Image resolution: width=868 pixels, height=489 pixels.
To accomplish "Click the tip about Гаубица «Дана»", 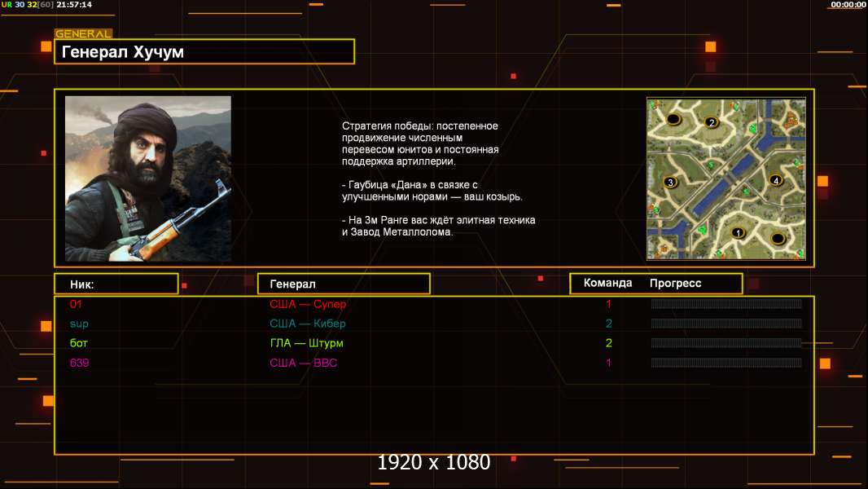I will coord(432,191).
